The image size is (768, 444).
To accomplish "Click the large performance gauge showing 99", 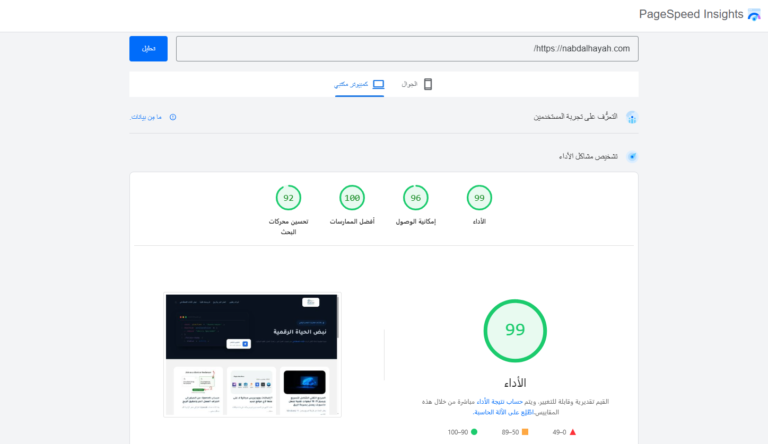I will [515, 331].
